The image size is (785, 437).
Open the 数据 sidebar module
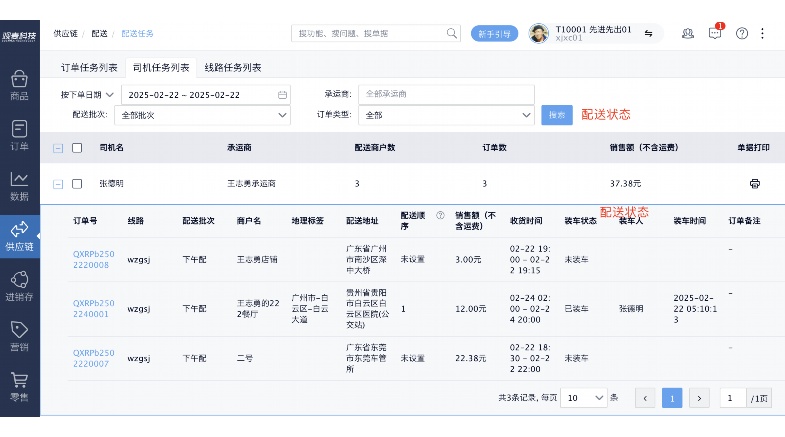(x=19, y=186)
